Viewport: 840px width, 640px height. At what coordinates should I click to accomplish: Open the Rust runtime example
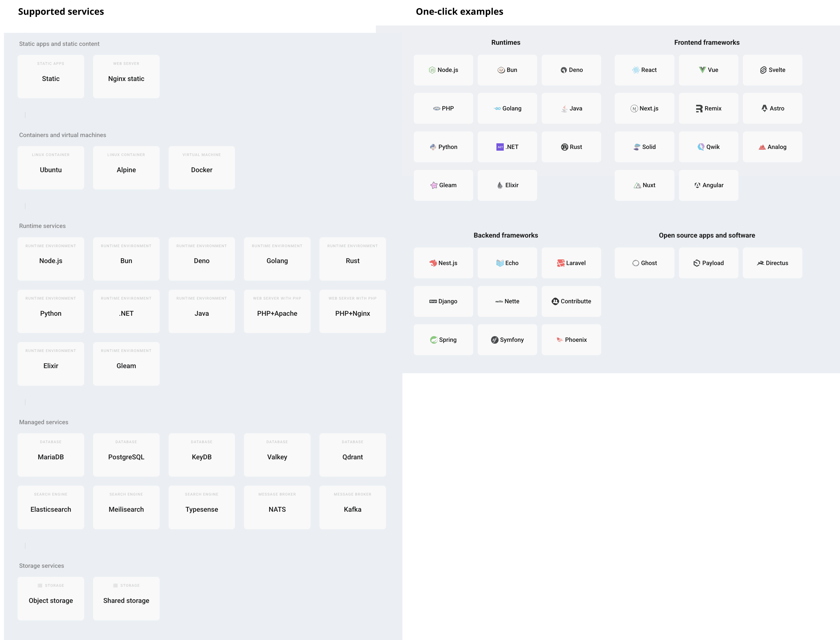(x=571, y=147)
